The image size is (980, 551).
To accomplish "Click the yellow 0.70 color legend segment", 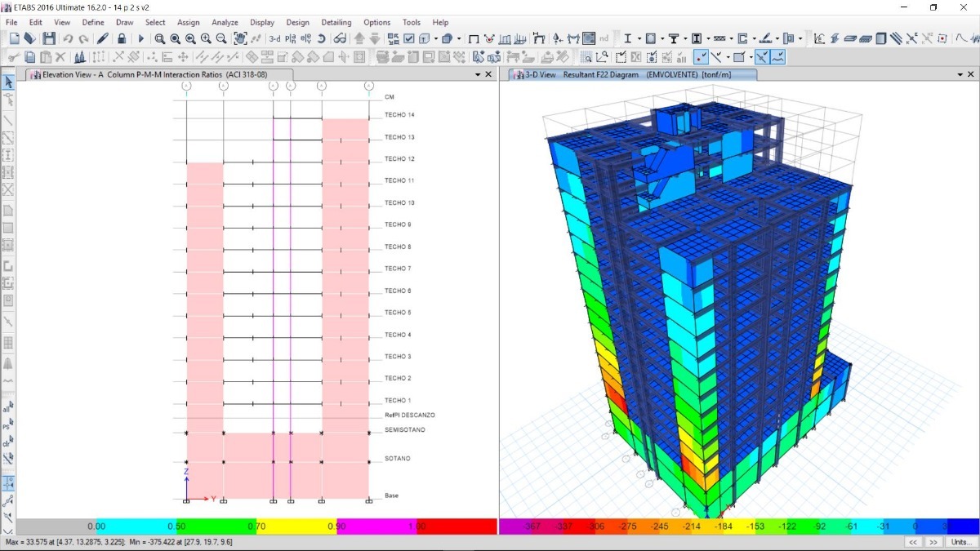I will (x=296, y=527).
